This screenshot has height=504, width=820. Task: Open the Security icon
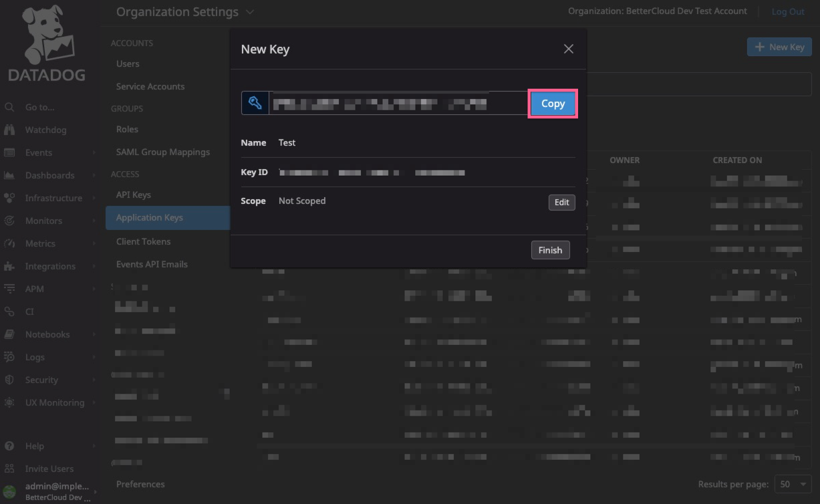tap(9, 380)
